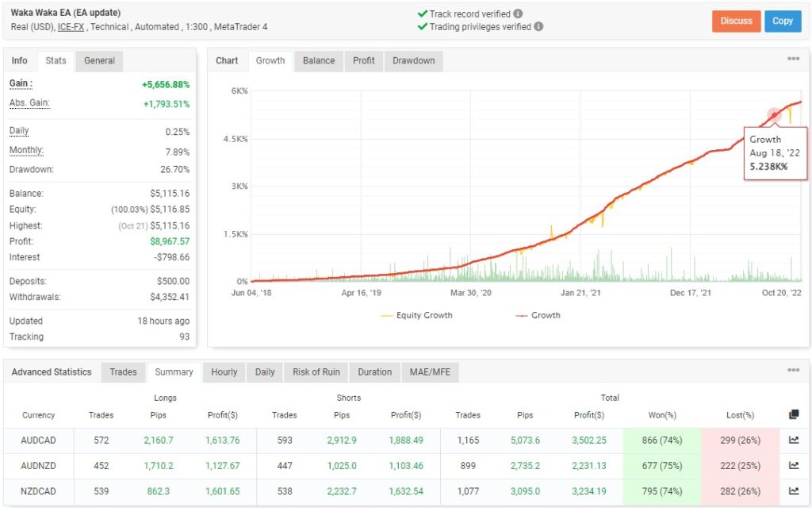Switch to the Stats tab
Viewport: 812px width, 508px height.
pyautogui.click(x=56, y=60)
